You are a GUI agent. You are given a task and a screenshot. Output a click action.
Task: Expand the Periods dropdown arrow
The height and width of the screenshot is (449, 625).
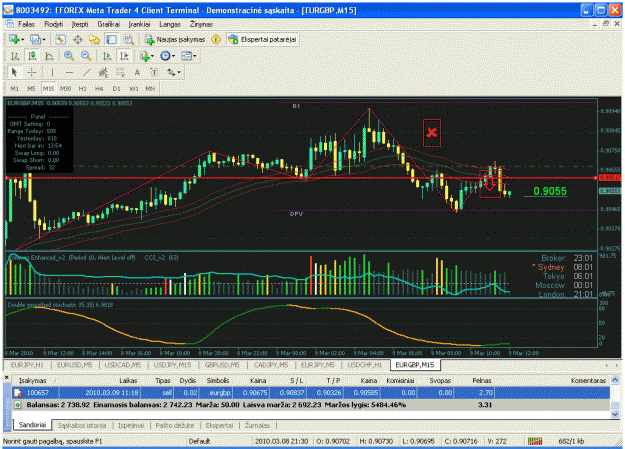(173, 56)
